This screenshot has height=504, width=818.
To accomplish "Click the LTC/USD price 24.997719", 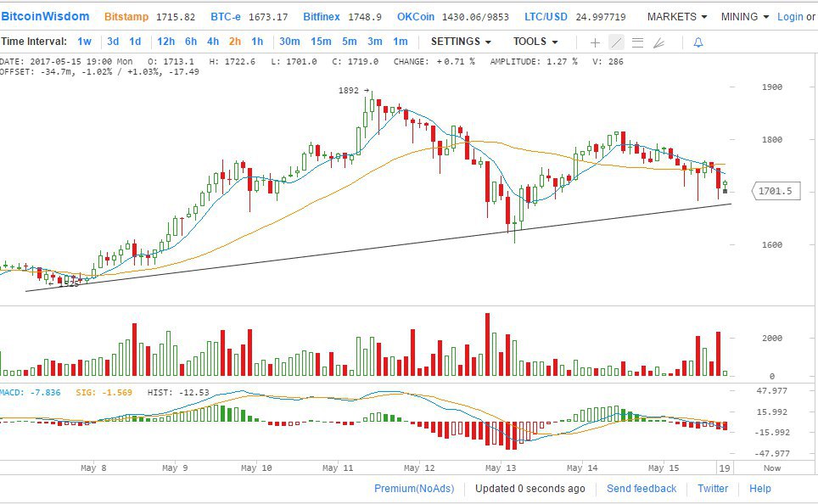I will click(x=601, y=17).
